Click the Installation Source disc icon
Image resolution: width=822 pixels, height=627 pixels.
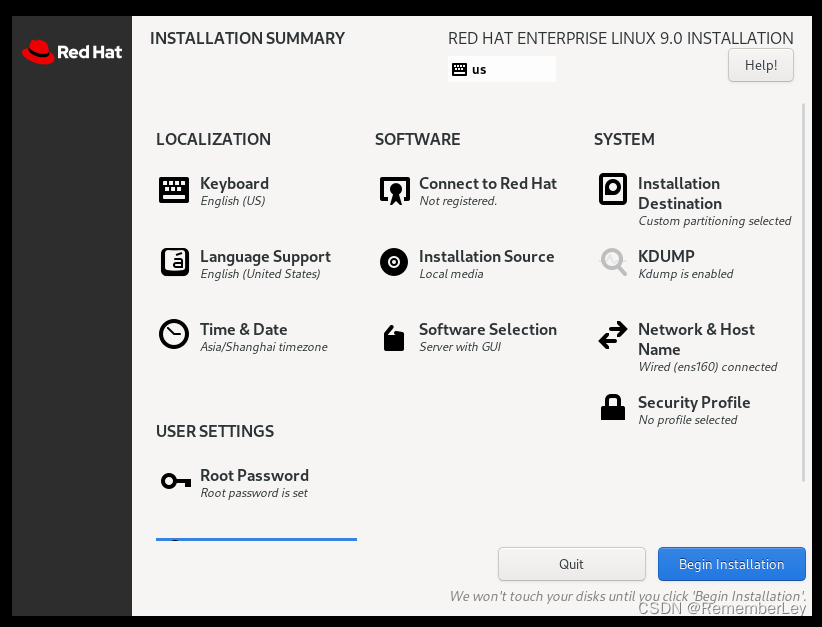coord(394,262)
